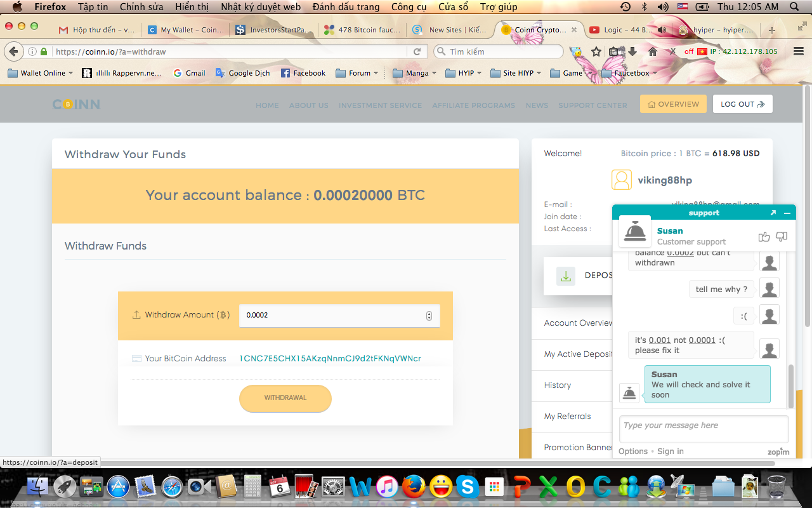Click the Withdraw Amount stepper arrows
812x508 pixels.
point(429,316)
